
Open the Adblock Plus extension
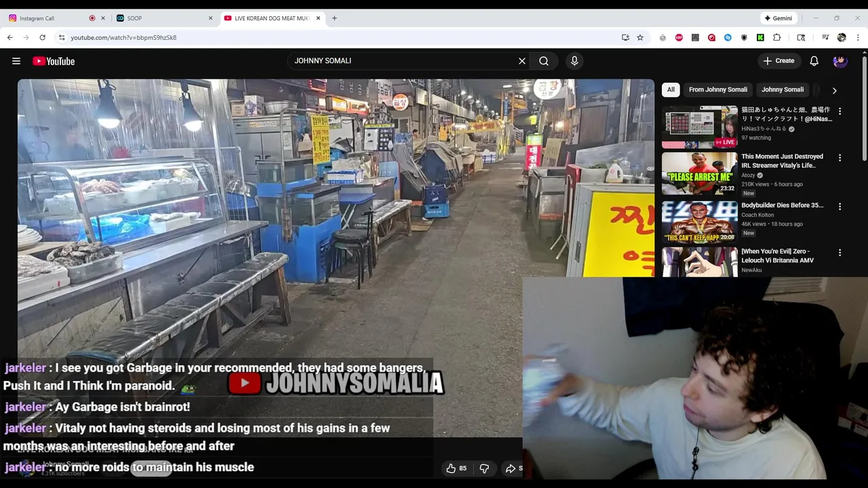(679, 37)
